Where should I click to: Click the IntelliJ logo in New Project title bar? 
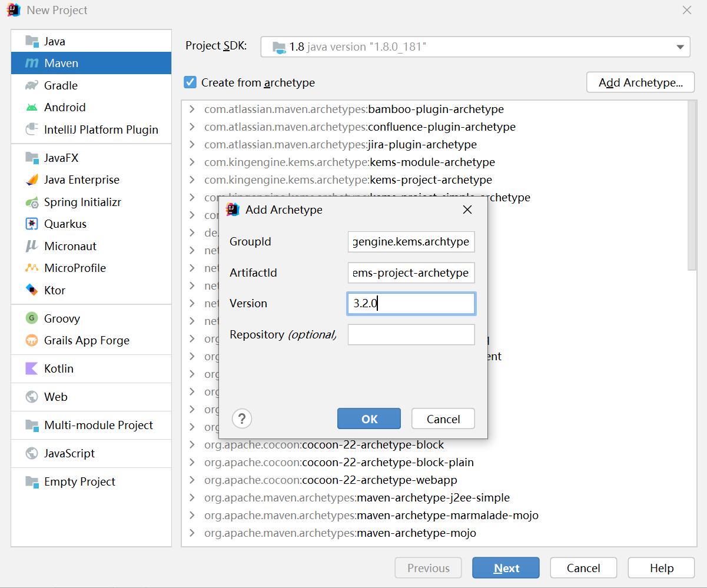coord(14,10)
